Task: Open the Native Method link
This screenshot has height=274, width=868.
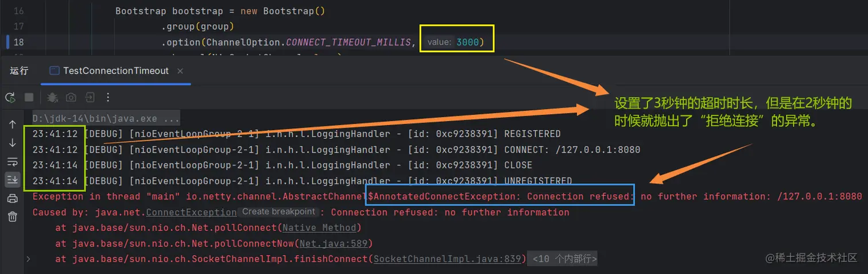Action: click(319, 228)
